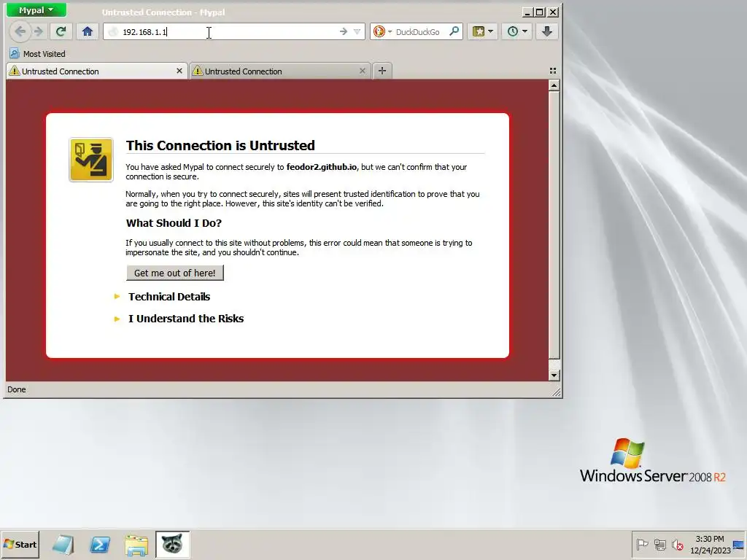
Task: Click the Mypal raccoon taskbar button
Action: [172, 544]
